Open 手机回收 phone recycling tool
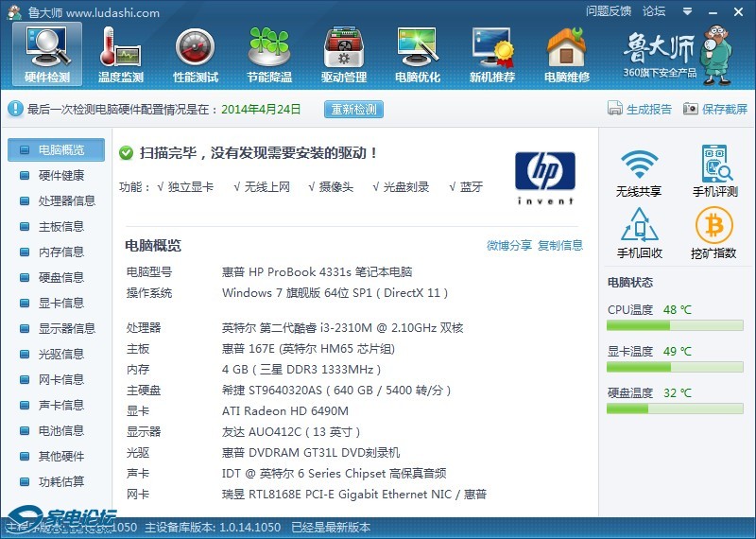Screen dimensions: 756x539 639,234
